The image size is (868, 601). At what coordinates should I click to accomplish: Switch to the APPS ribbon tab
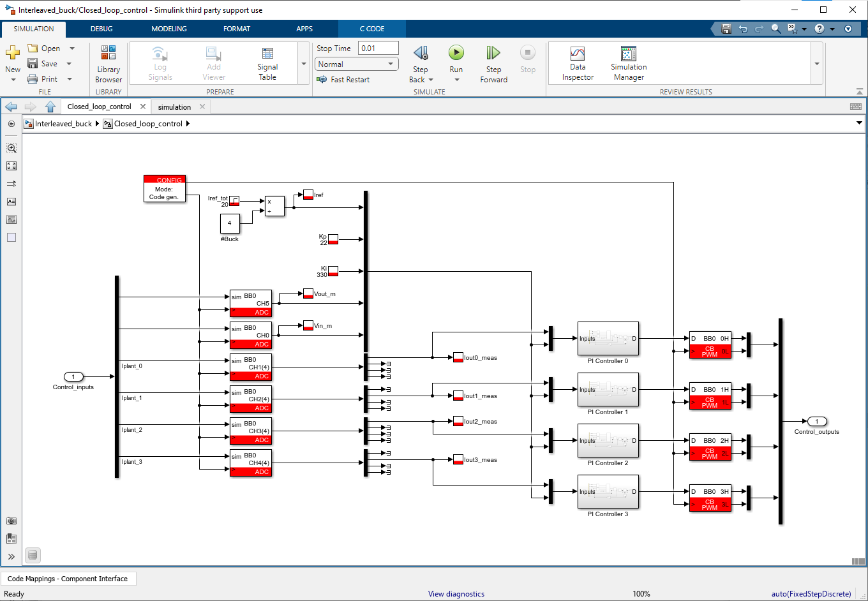[304, 29]
